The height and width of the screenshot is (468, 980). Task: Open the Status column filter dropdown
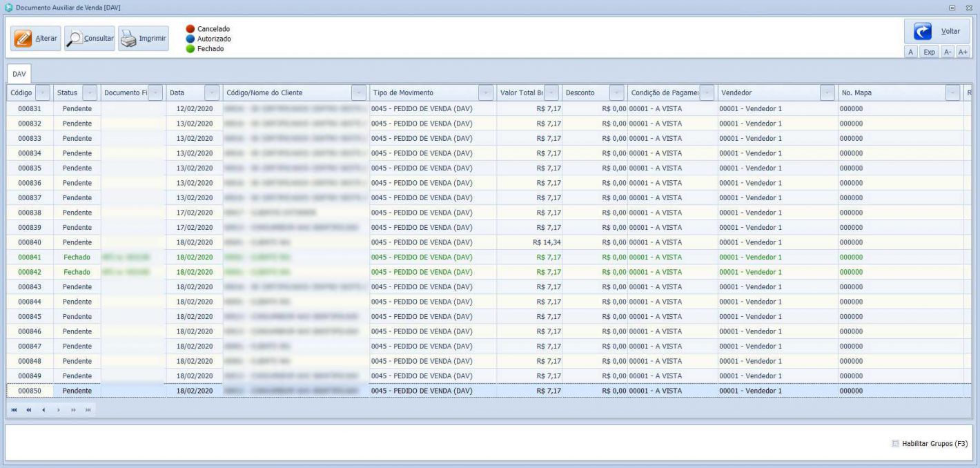89,92
